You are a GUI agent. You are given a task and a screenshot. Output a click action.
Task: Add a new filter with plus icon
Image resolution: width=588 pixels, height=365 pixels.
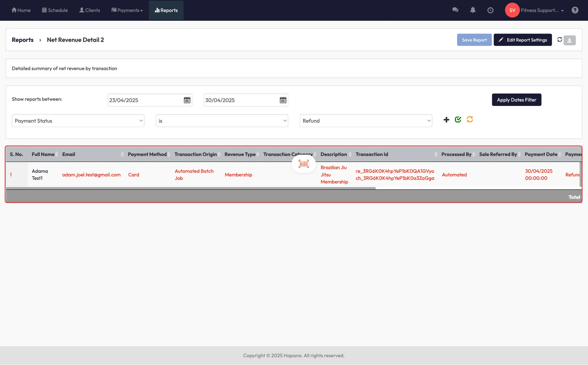pos(446,120)
